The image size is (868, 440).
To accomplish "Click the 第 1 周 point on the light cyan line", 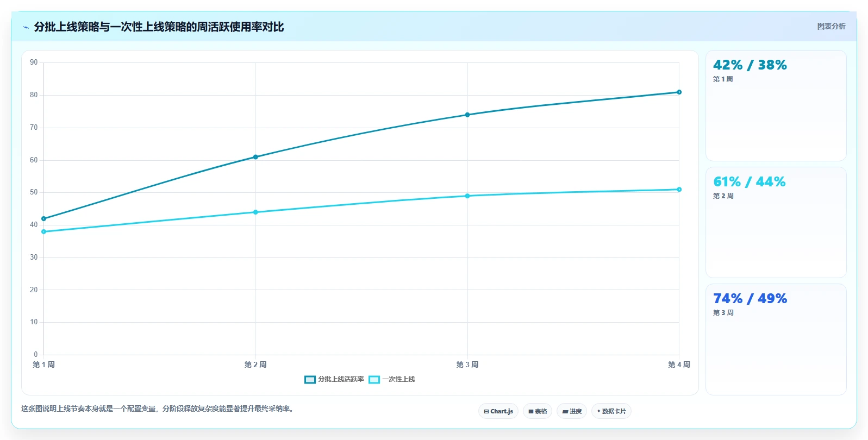I will point(44,232).
